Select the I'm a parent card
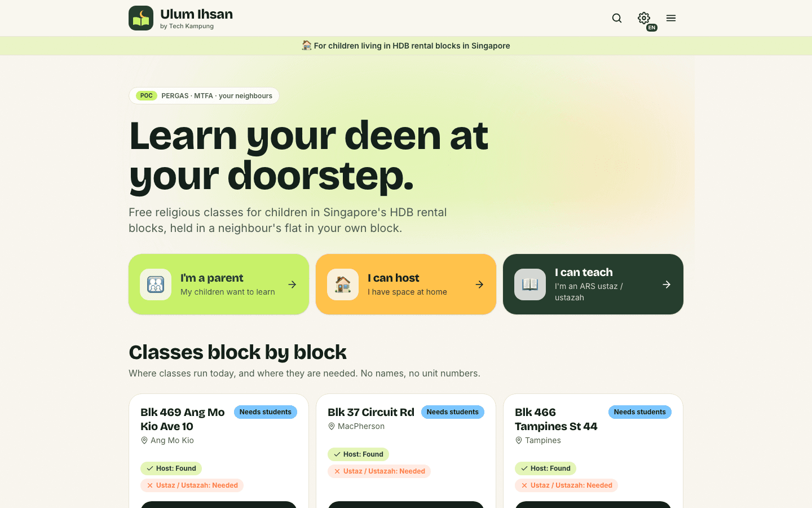The width and height of the screenshot is (812, 508). [219, 284]
